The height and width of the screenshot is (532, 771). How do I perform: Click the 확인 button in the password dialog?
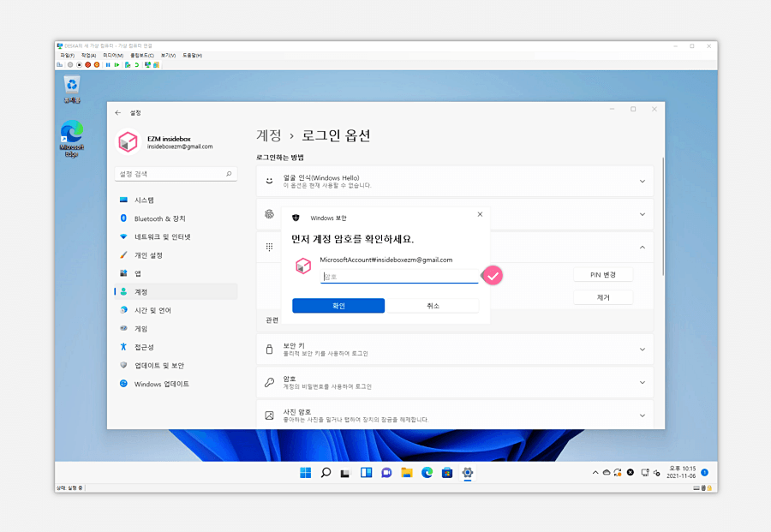coord(338,305)
